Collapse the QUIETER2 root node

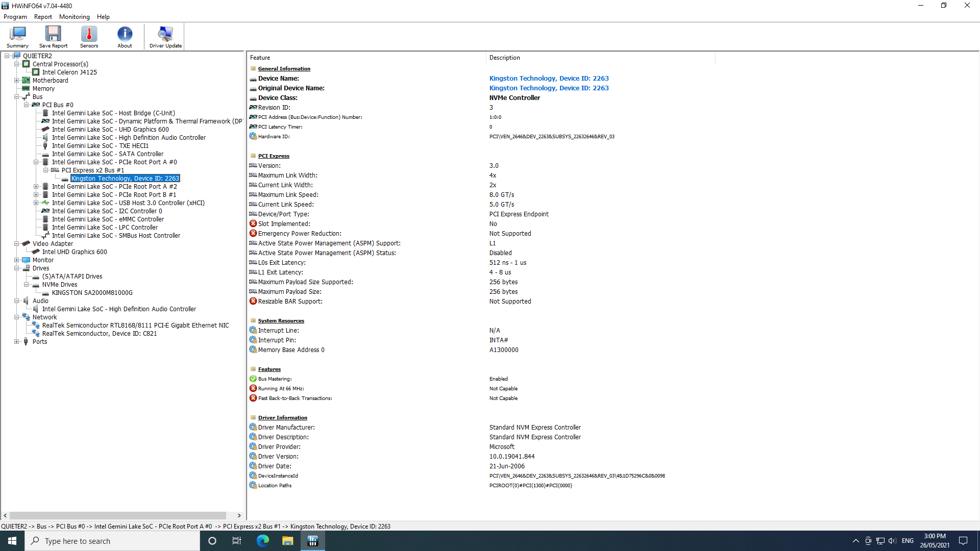[7, 56]
